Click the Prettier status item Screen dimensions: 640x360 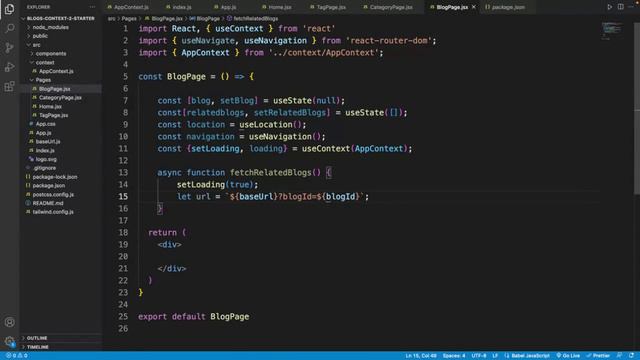point(598,356)
